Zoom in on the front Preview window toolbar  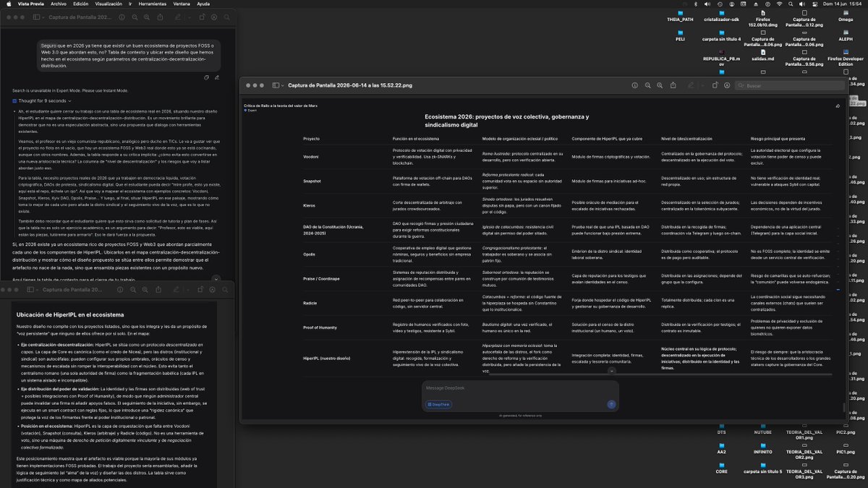pyautogui.click(x=660, y=85)
